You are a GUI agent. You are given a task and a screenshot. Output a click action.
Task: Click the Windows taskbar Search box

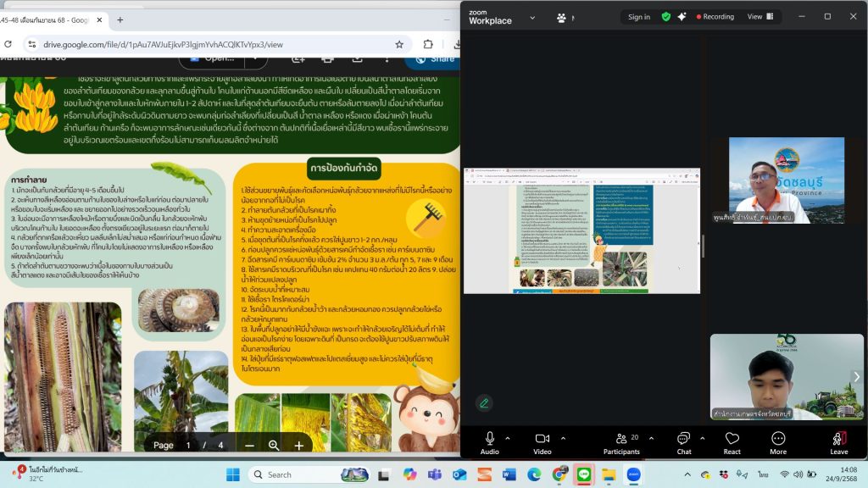coord(303,474)
